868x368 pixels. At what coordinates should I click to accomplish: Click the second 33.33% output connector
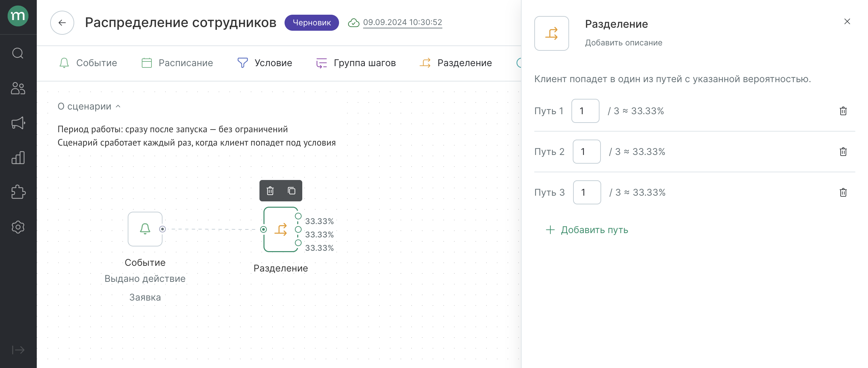[298, 229]
